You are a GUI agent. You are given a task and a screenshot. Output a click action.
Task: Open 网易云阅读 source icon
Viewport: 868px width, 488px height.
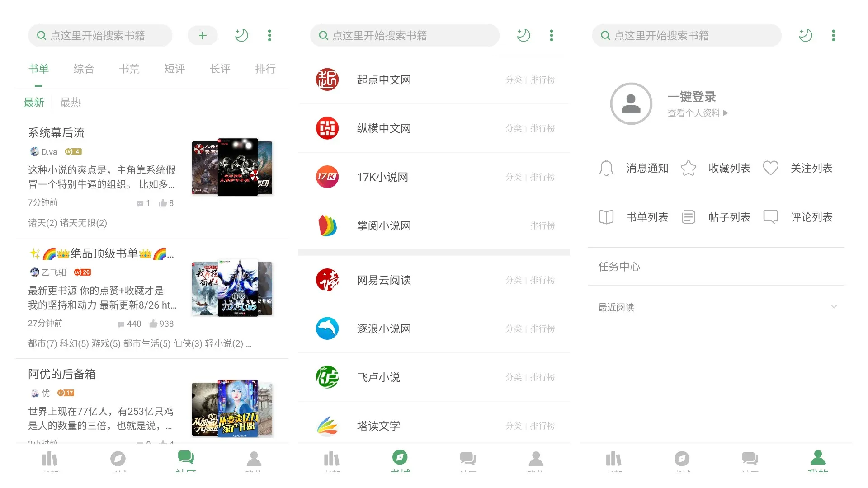pos(327,280)
